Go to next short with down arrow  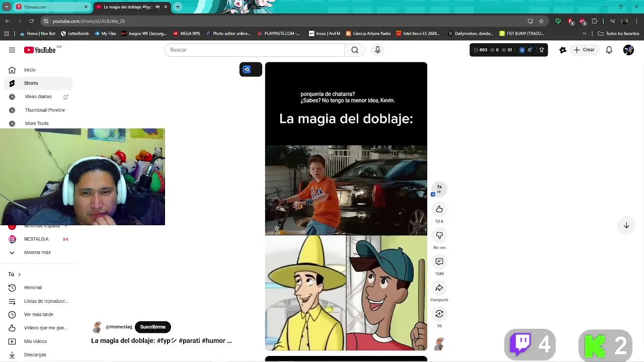pyautogui.click(x=626, y=226)
